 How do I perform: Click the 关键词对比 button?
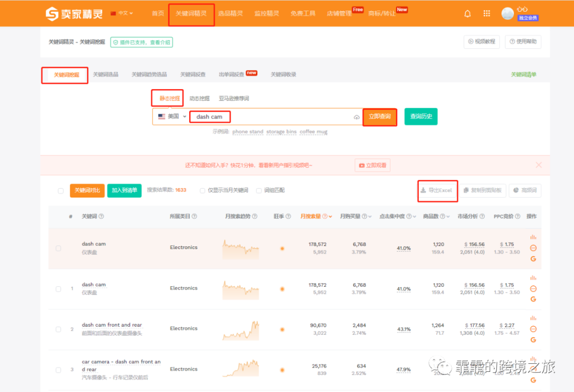[87, 190]
